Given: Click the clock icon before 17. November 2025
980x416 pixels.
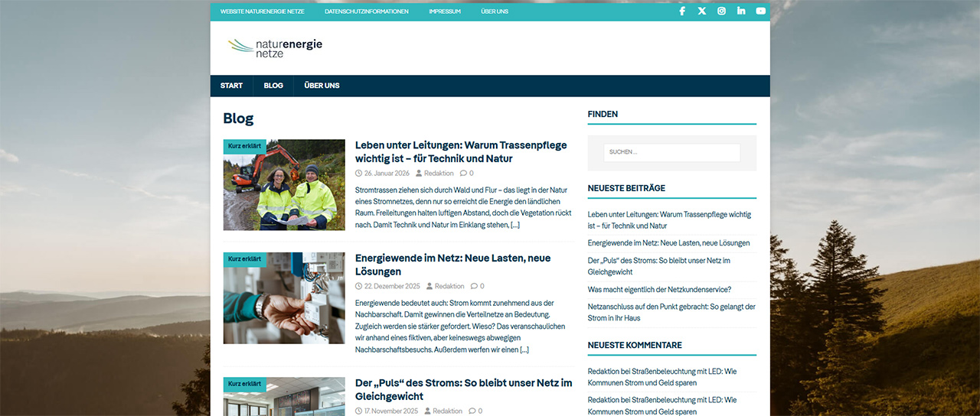Looking at the screenshot, I should pyautogui.click(x=359, y=411).
